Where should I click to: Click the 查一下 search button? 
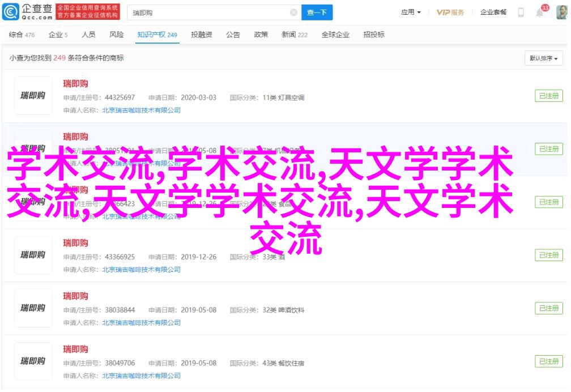[x=317, y=13]
